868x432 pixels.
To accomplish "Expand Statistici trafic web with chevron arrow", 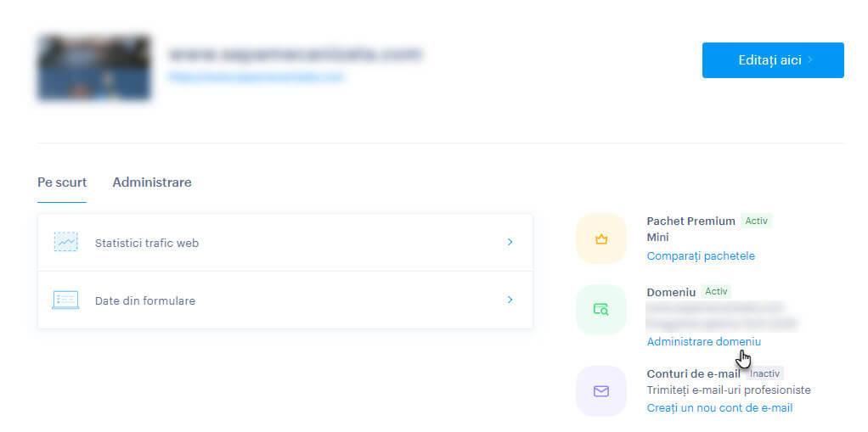I will pyautogui.click(x=510, y=242).
